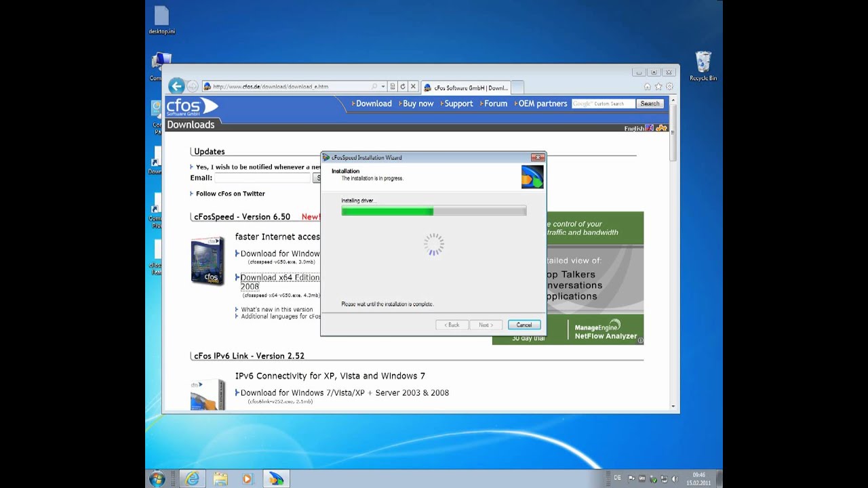Click the 'Downloads' page heading

coord(191,125)
